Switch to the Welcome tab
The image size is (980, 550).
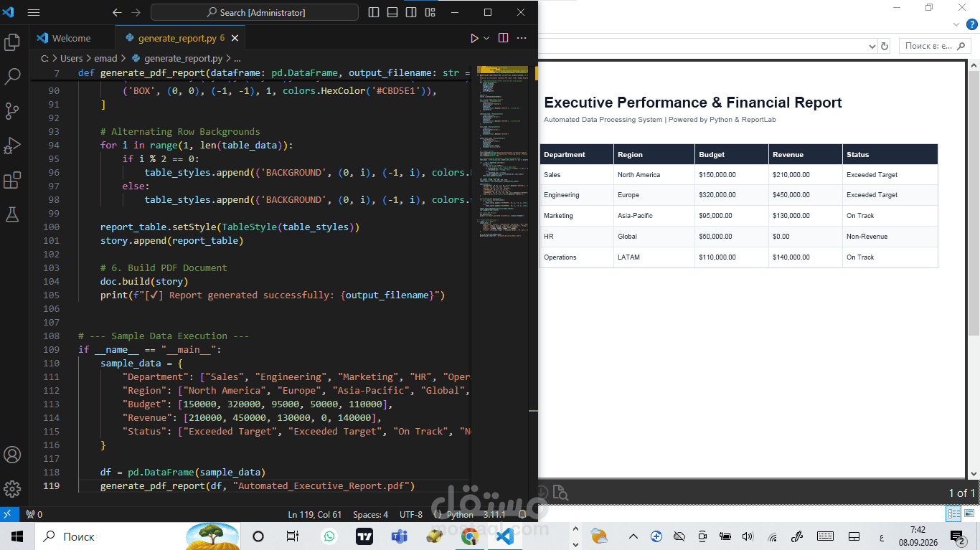click(x=72, y=38)
